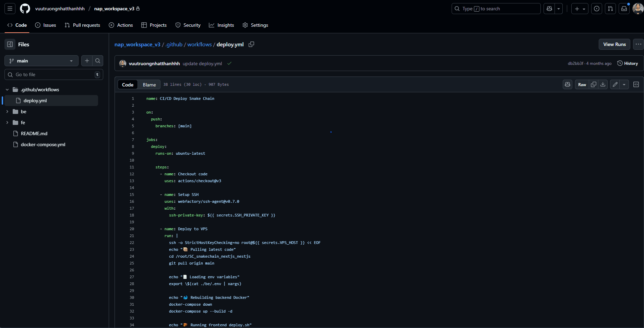Open the main branch dropdown
Screen dimensions: 644x328
41,61
